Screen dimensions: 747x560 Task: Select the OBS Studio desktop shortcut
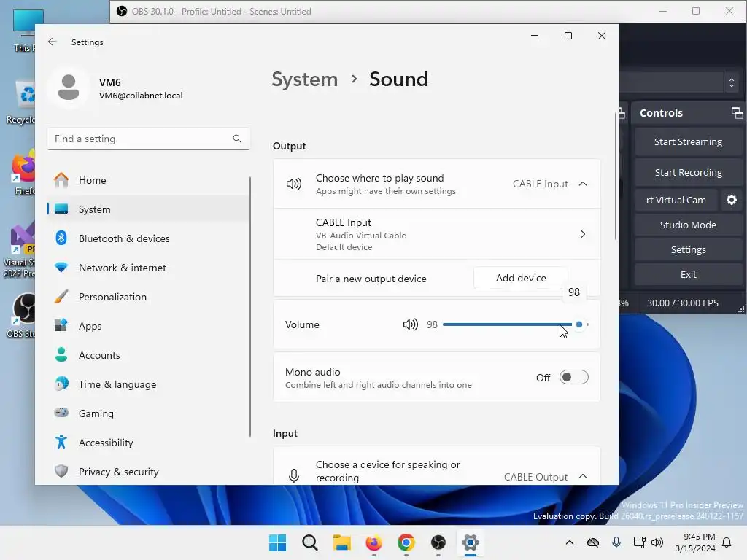click(x=21, y=315)
